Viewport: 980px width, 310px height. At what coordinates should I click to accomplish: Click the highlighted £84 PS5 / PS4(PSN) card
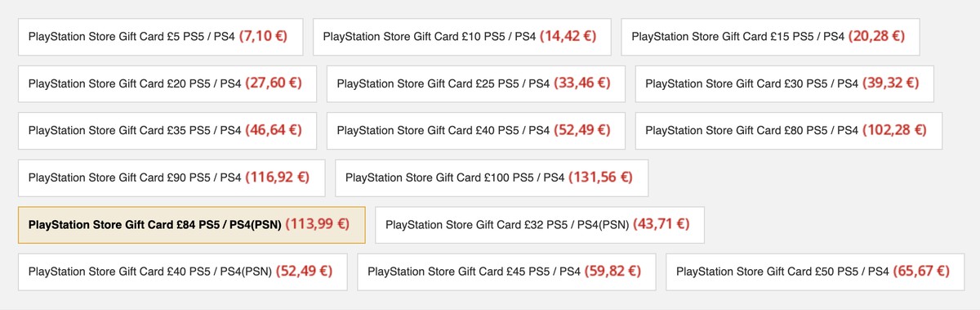pyautogui.click(x=191, y=224)
